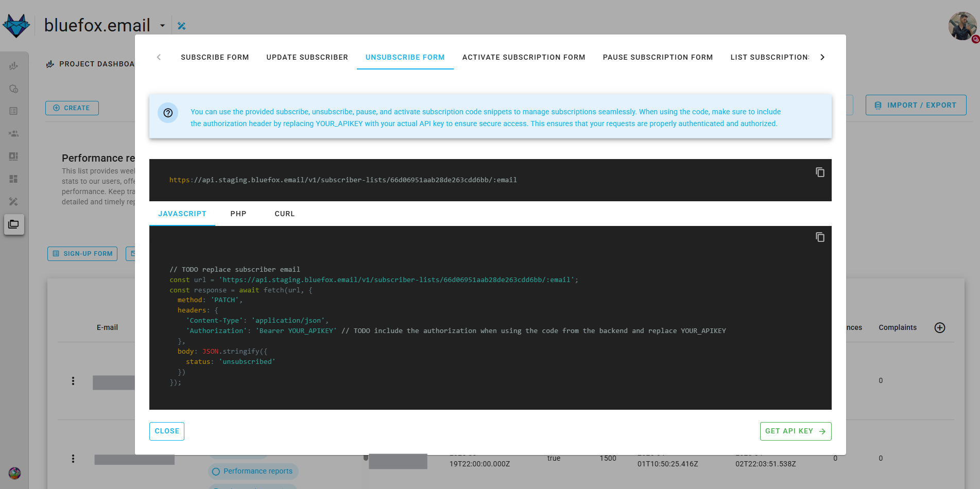Show next tabs with right chevron

(x=822, y=57)
